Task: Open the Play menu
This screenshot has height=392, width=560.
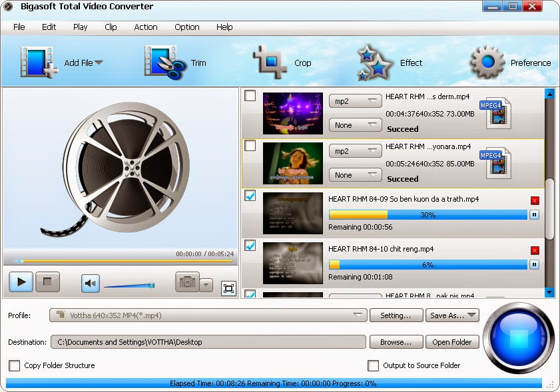Action: pyautogui.click(x=81, y=27)
